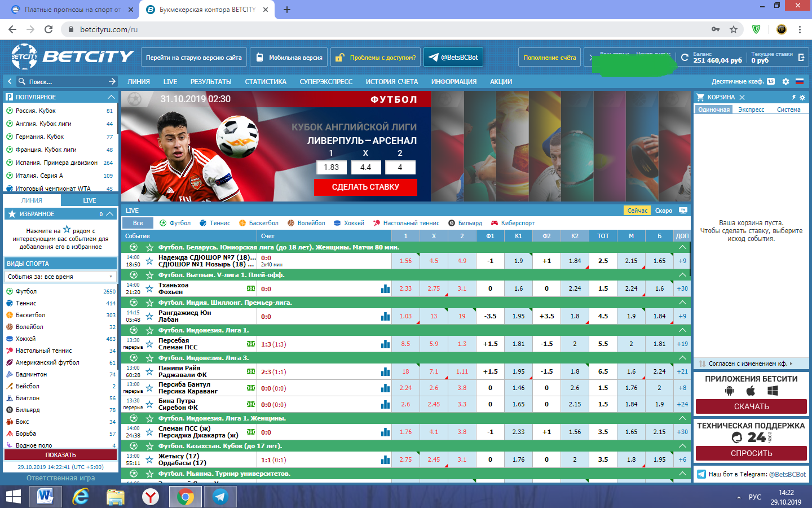Click СКАЧАТЬ apps button
The width and height of the screenshot is (812, 508).
751,406
